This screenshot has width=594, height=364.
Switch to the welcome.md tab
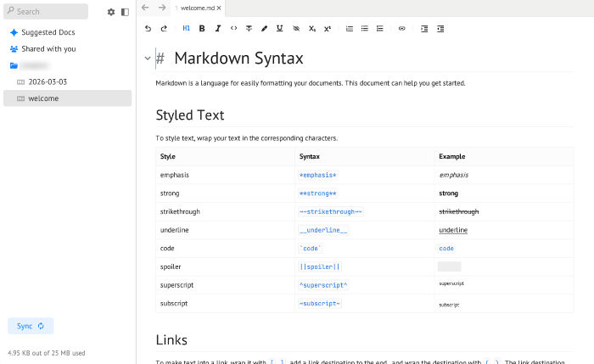click(198, 8)
